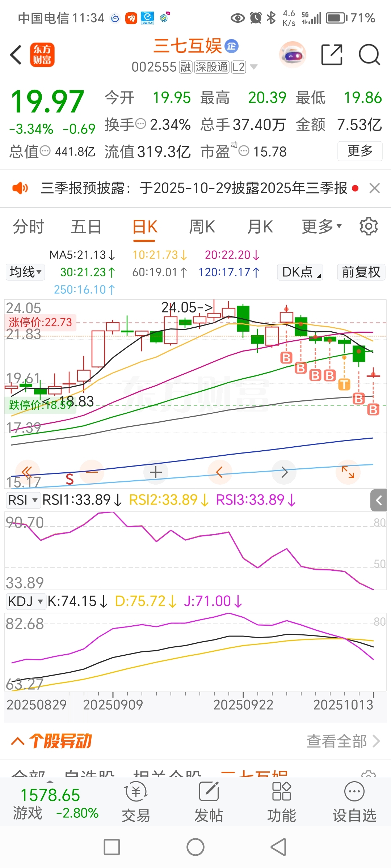Move chart right with arrow button
391x868 pixels.
[x=284, y=472]
